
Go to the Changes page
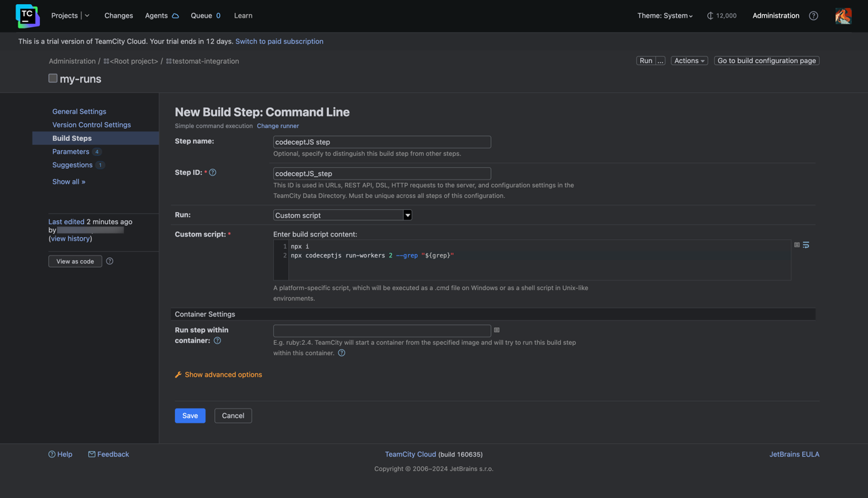[x=119, y=16]
